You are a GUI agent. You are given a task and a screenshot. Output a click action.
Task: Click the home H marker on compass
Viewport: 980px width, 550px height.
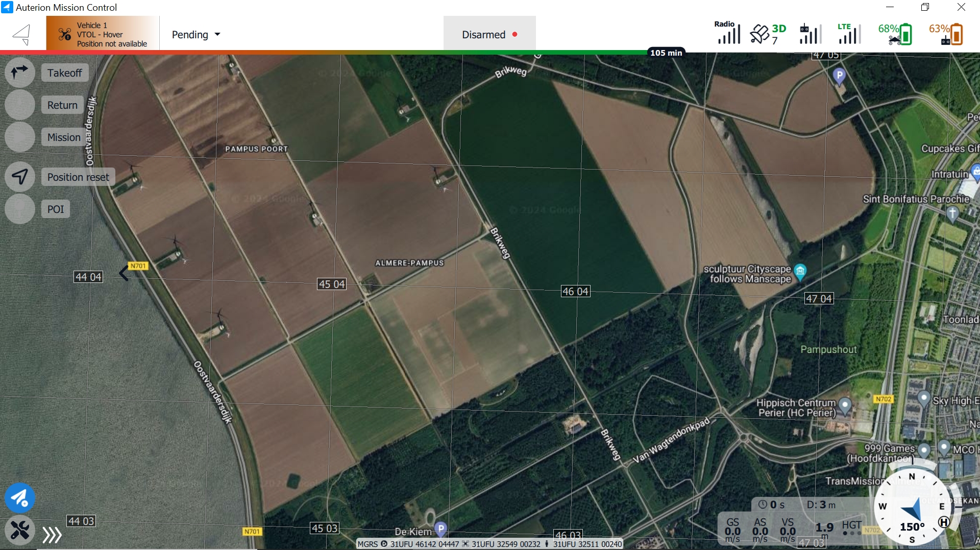pos(944,522)
